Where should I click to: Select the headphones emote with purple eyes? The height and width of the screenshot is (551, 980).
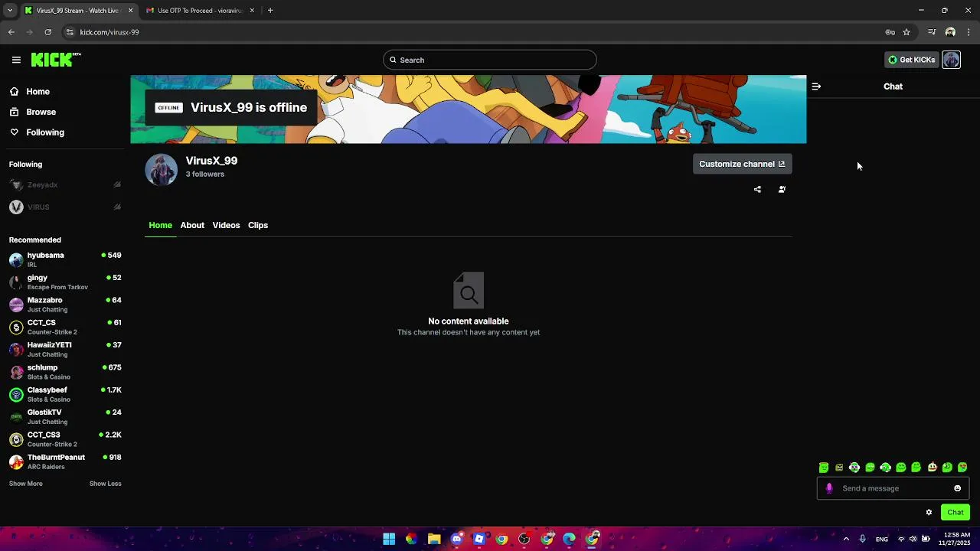pos(854,468)
